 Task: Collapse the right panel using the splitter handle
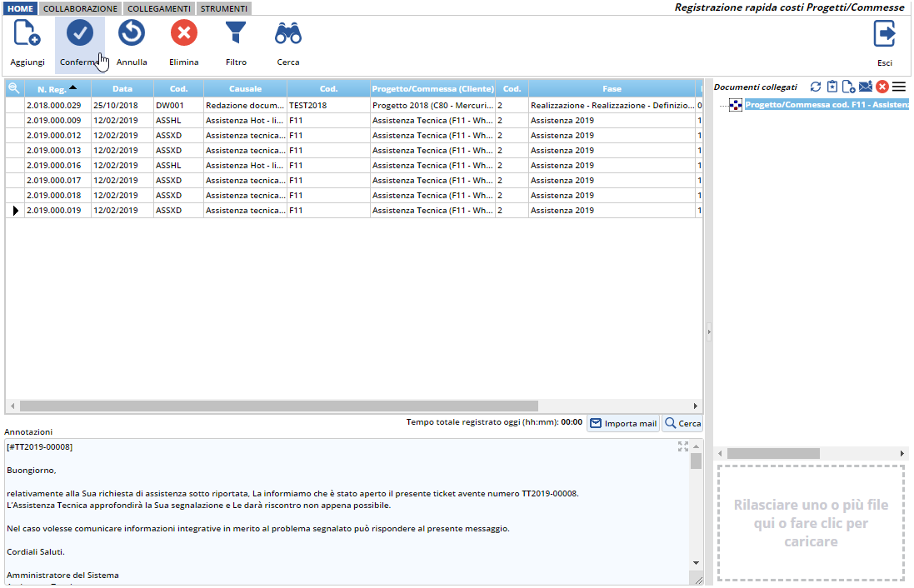(x=709, y=331)
